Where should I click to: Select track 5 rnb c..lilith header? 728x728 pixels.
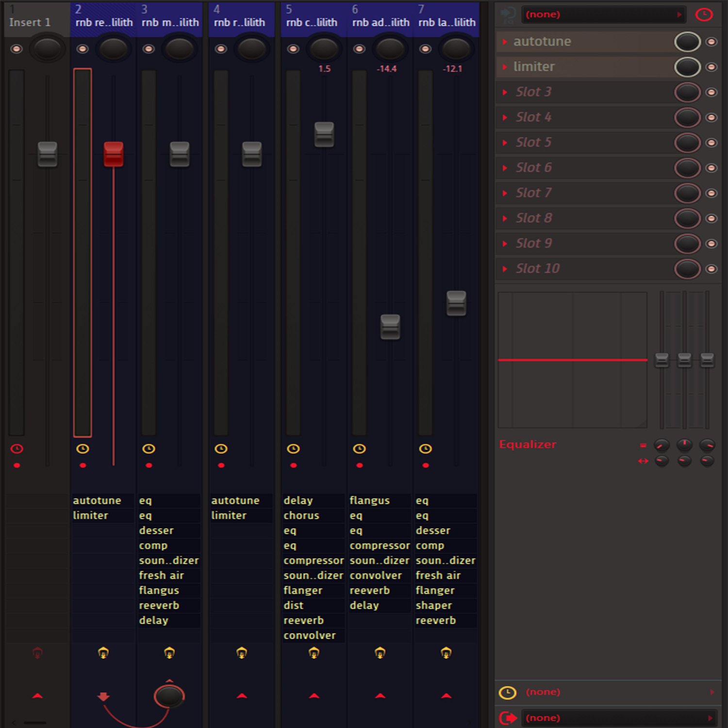(314, 19)
